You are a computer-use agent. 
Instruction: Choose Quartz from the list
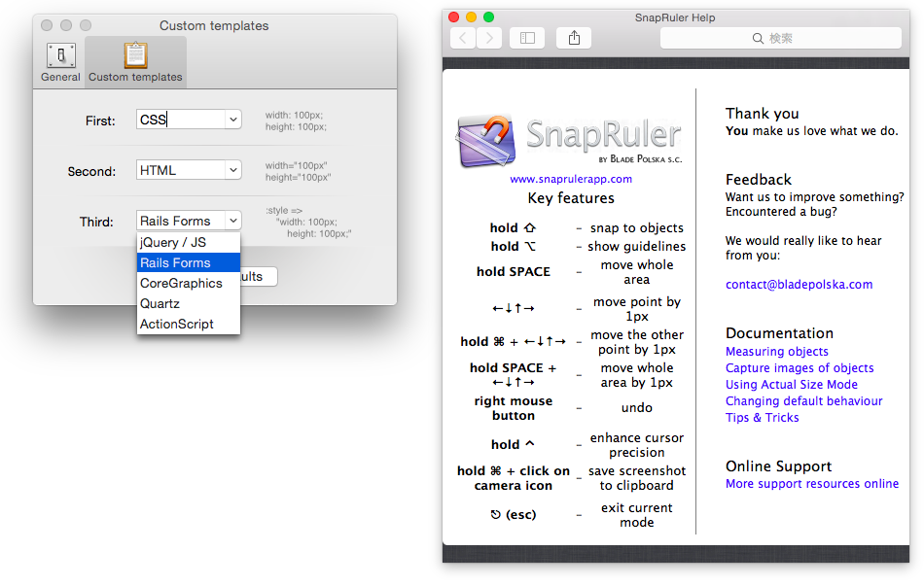(x=189, y=304)
